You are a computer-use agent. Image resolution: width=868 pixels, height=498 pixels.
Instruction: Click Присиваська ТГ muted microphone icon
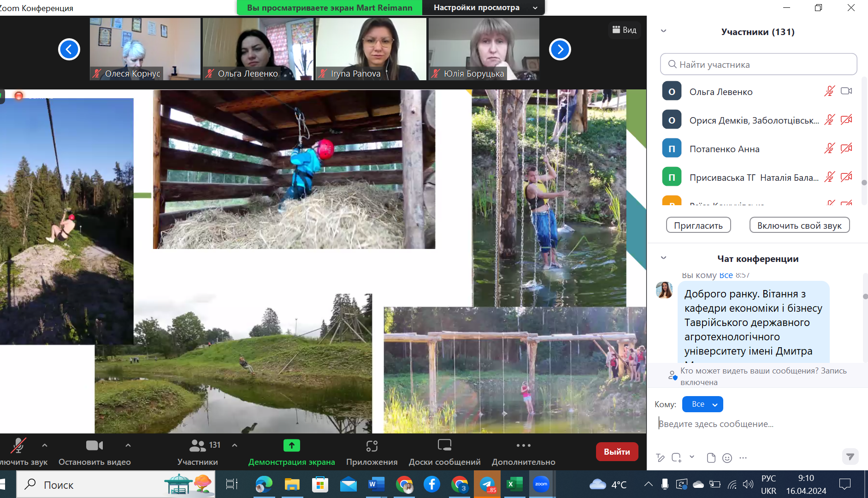coord(829,177)
